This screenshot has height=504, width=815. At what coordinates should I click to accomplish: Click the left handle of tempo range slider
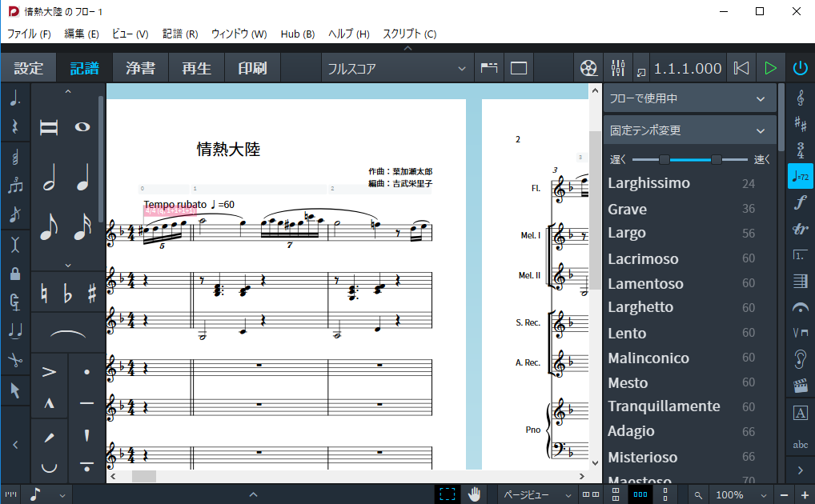(664, 159)
